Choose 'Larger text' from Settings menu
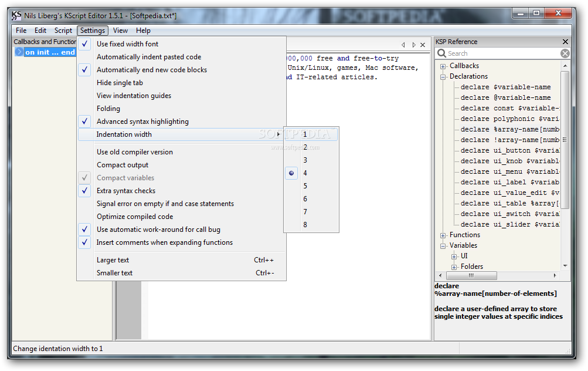Screen dimensions: 588x371 182,260
